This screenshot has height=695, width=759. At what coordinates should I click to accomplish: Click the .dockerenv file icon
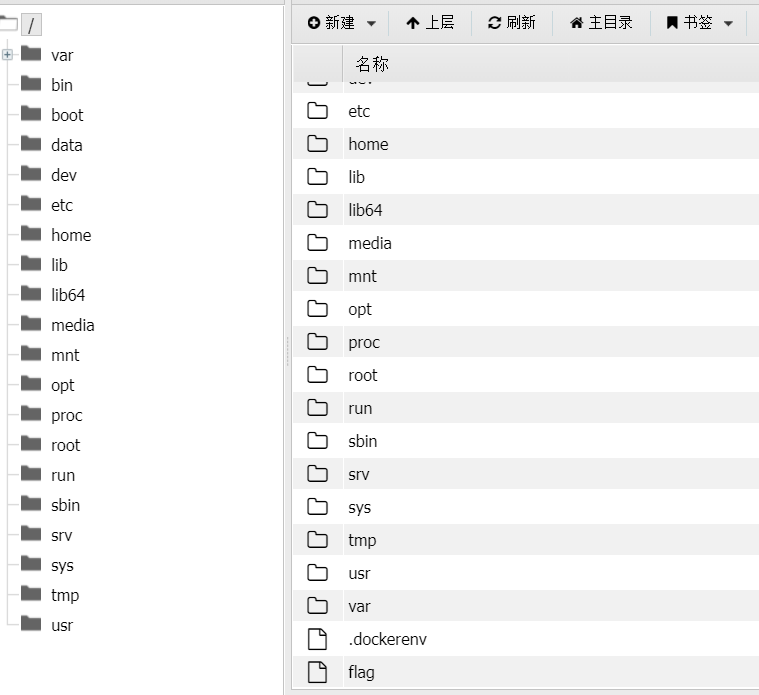[318, 639]
